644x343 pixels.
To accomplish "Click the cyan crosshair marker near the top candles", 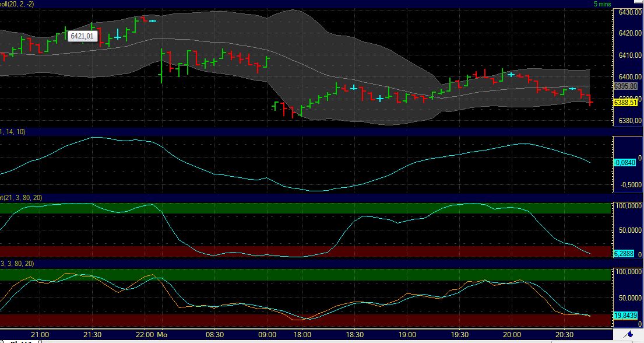I will click(x=152, y=20).
